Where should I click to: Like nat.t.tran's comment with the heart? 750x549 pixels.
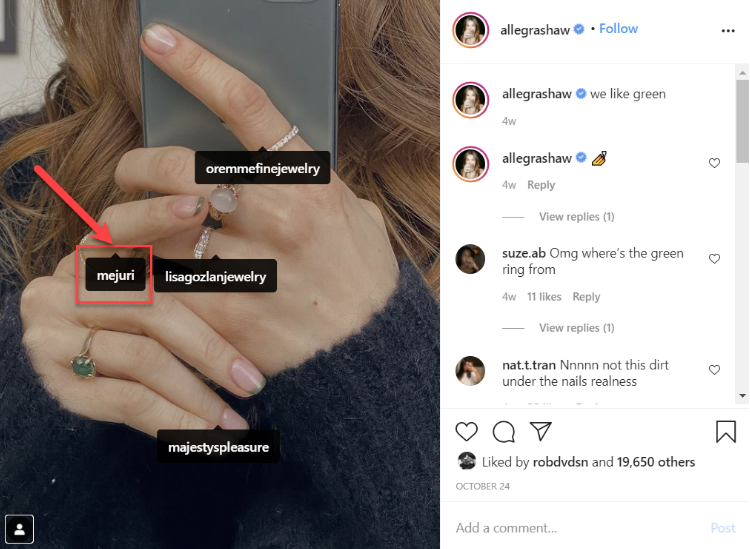(714, 370)
